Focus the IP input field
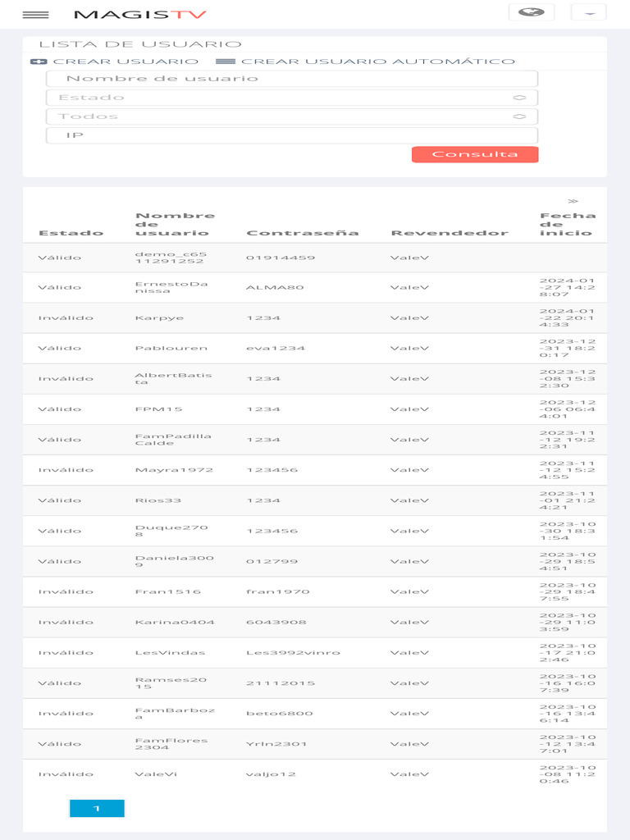This screenshot has width=630, height=840. coord(291,135)
